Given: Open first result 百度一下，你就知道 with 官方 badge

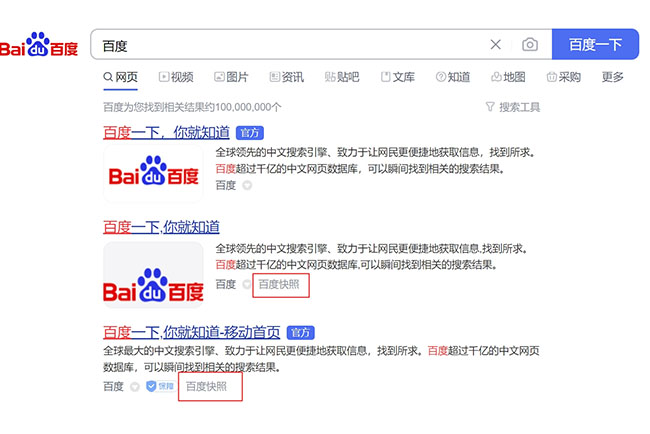Looking at the screenshot, I should pos(166,133).
